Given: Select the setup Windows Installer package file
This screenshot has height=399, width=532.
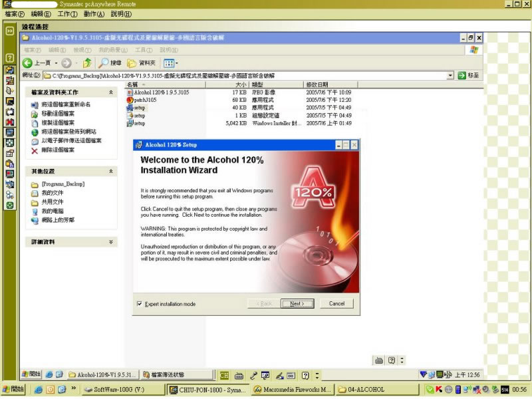Looking at the screenshot, I should point(136,123).
